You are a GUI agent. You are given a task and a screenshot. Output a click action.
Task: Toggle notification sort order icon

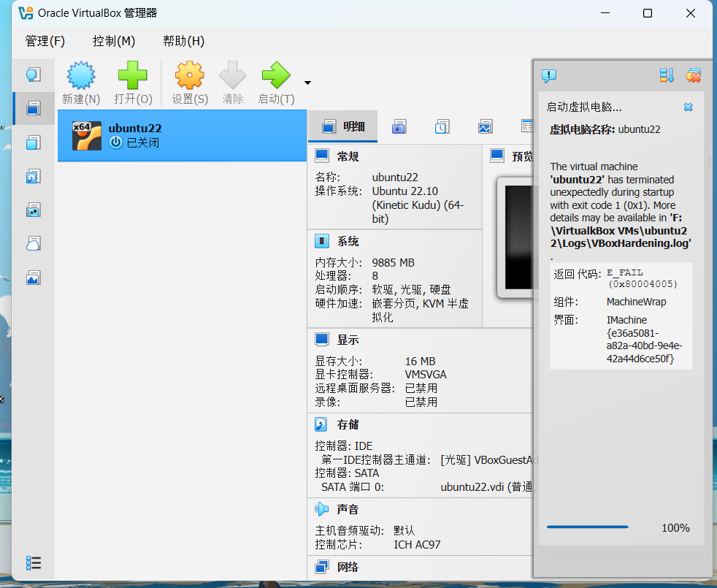(x=667, y=75)
